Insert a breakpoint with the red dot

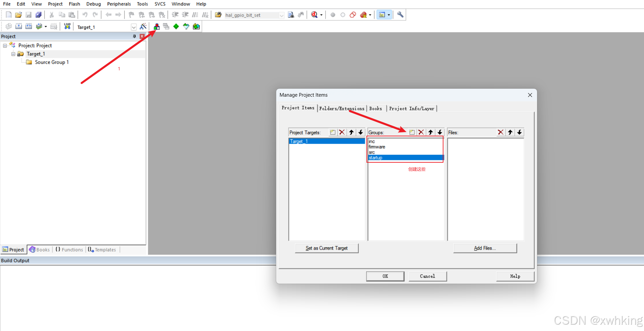click(x=333, y=15)
